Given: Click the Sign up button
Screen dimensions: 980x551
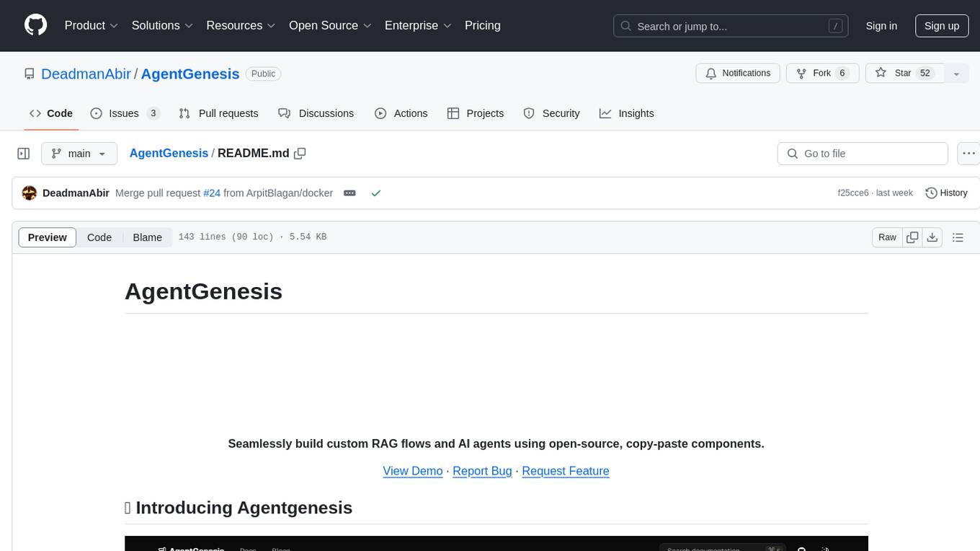Looking at the screenshot, I should [942, 26].
